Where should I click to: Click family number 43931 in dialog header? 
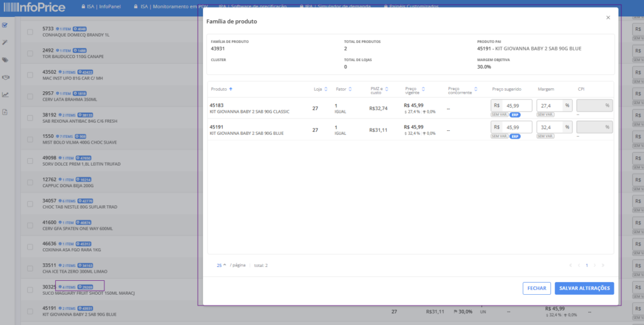218,48
